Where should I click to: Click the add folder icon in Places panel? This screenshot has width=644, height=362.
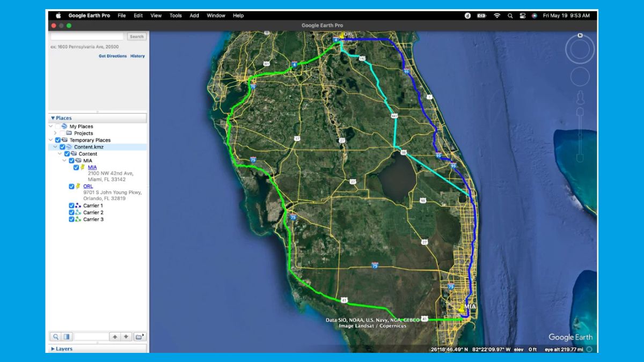(140, 337)
